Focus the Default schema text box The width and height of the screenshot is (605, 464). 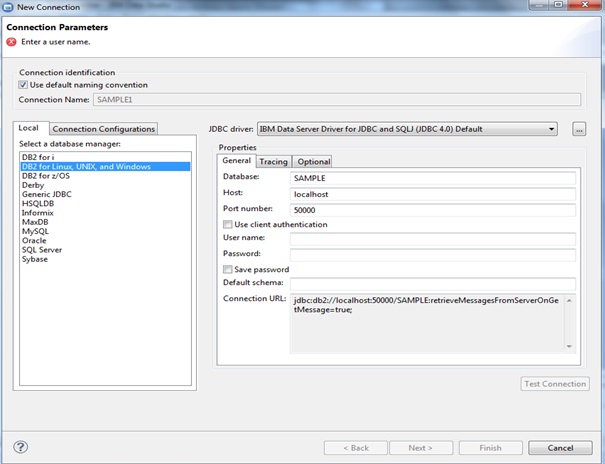point(432,284)
